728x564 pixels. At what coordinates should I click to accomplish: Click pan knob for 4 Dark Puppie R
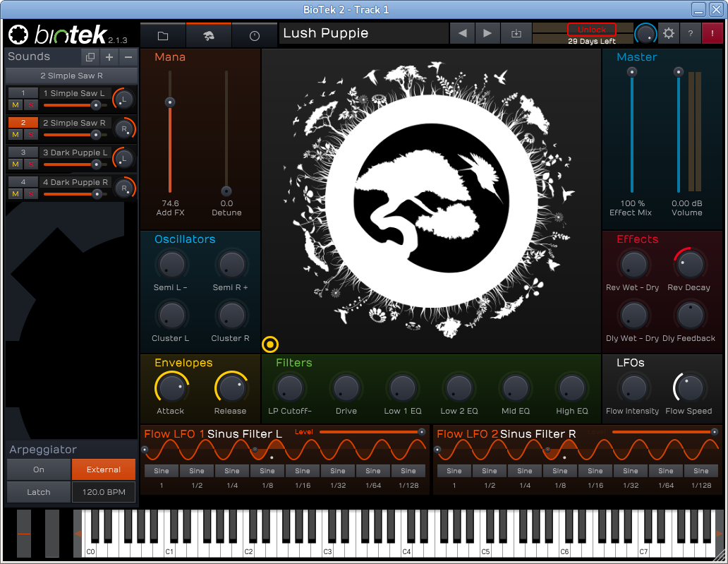click(123, 188)
